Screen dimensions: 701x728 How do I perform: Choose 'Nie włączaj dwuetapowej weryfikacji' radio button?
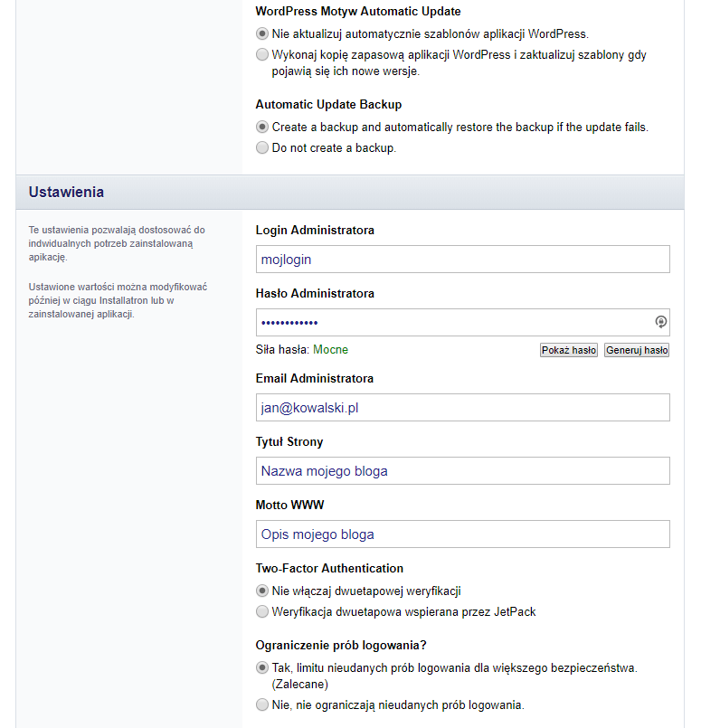pos(262,591)
